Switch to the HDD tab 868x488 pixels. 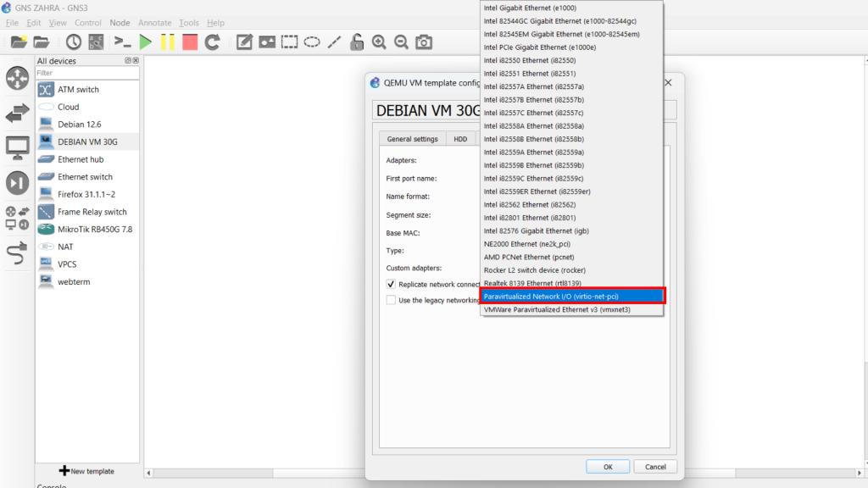(x=460, y=139)
